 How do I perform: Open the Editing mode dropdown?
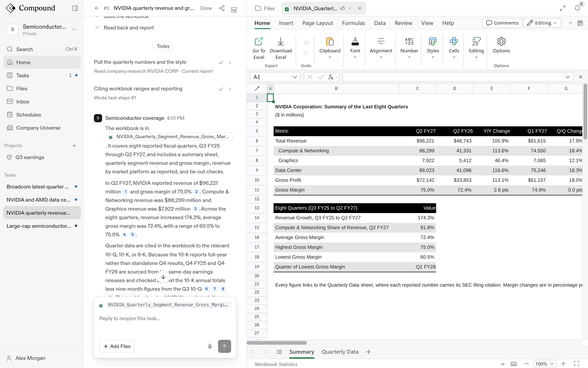(x=542, y=23)
